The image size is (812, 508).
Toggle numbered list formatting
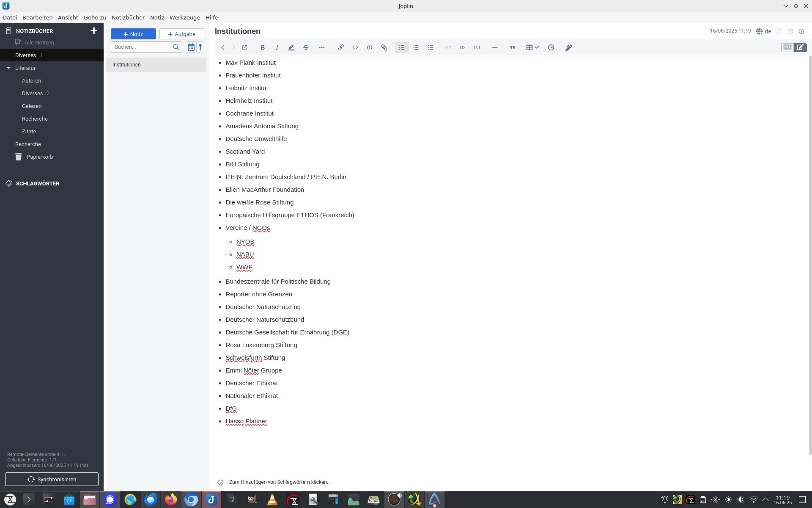point(416,47)
